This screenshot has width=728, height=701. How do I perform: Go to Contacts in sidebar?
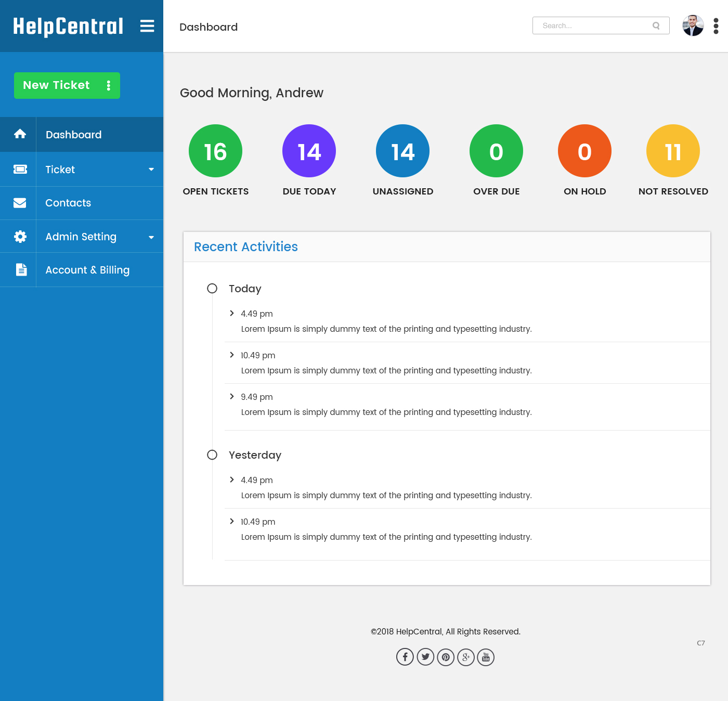[68, 203]
